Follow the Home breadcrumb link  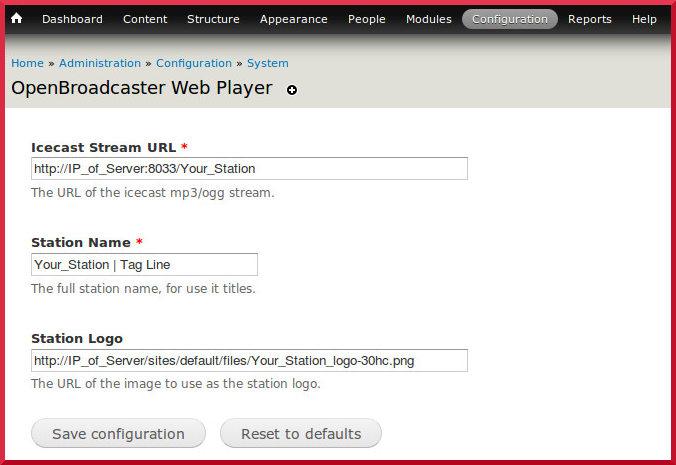pos(27,63)
